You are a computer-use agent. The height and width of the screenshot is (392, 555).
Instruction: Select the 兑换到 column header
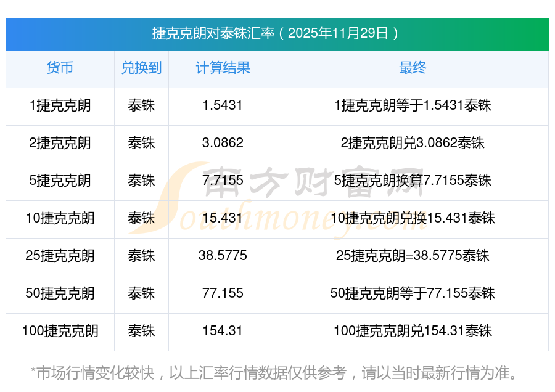pyautogui.click(x=141, y=68)
